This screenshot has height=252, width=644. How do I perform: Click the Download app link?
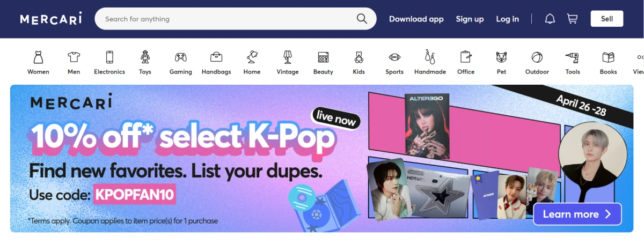pyautogui.click(x=416, y=19)
